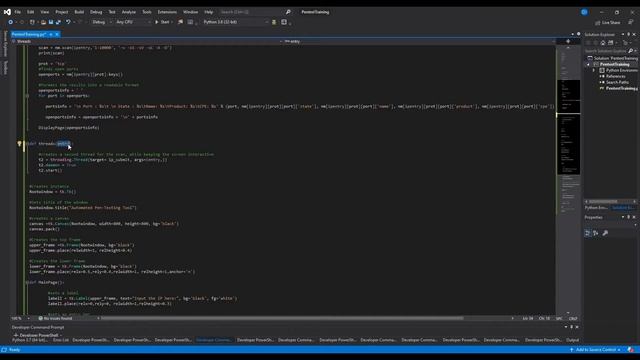
Task: Click the lightbulb quick actions icon
Action: coord(19,144)
